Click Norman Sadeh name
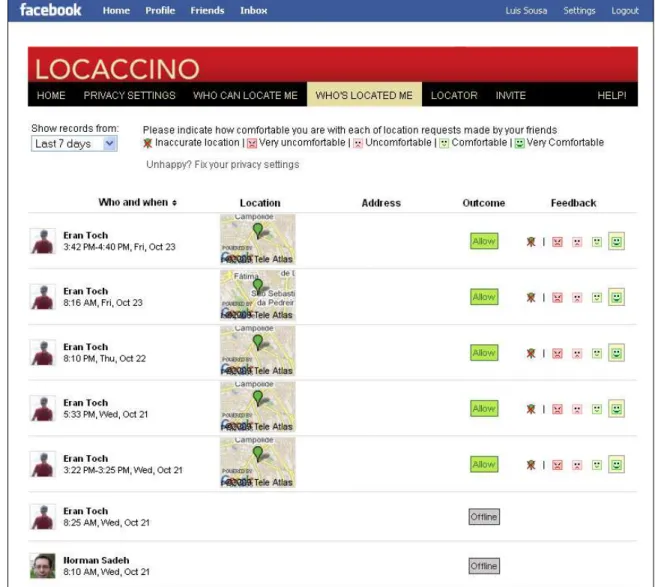The image size is (655, 587). (96, 560)
